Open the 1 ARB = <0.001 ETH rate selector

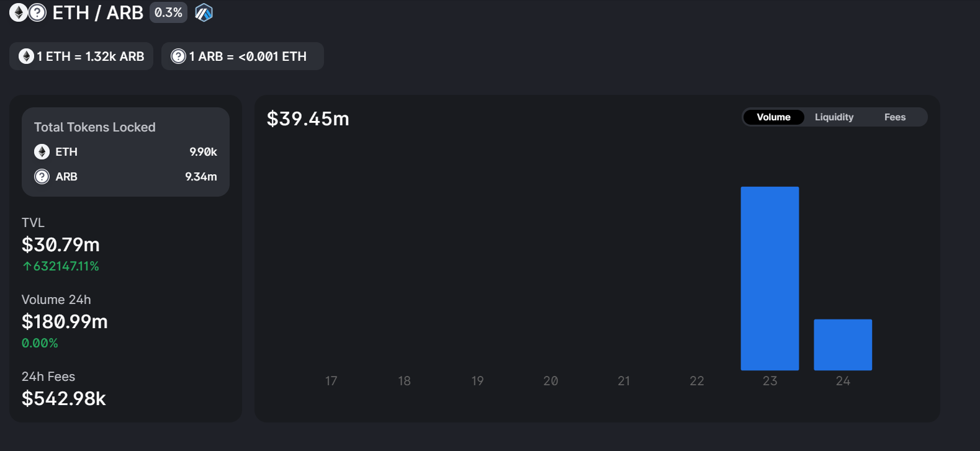point(243,56)
